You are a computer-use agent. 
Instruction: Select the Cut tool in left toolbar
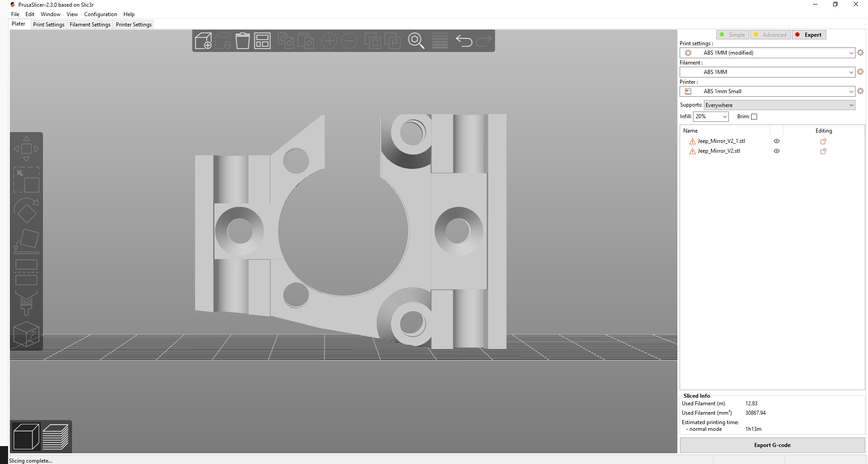tap(26, 272)
